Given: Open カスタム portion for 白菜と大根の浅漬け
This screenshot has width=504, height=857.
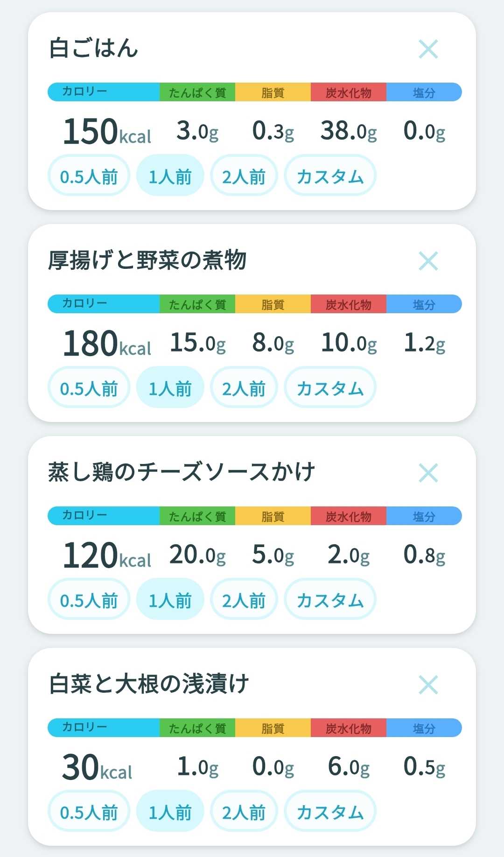Looking at the screenshot, I should [x=330, y=811].
